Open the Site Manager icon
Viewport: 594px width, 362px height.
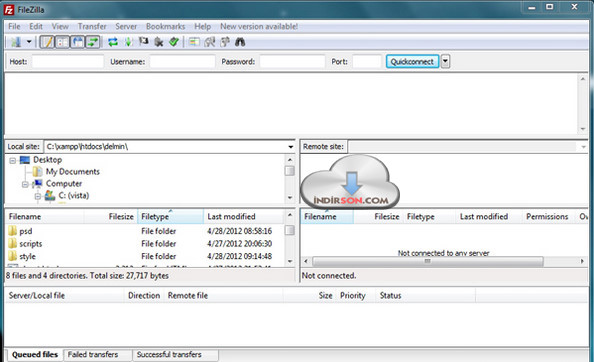click(16, 42)
